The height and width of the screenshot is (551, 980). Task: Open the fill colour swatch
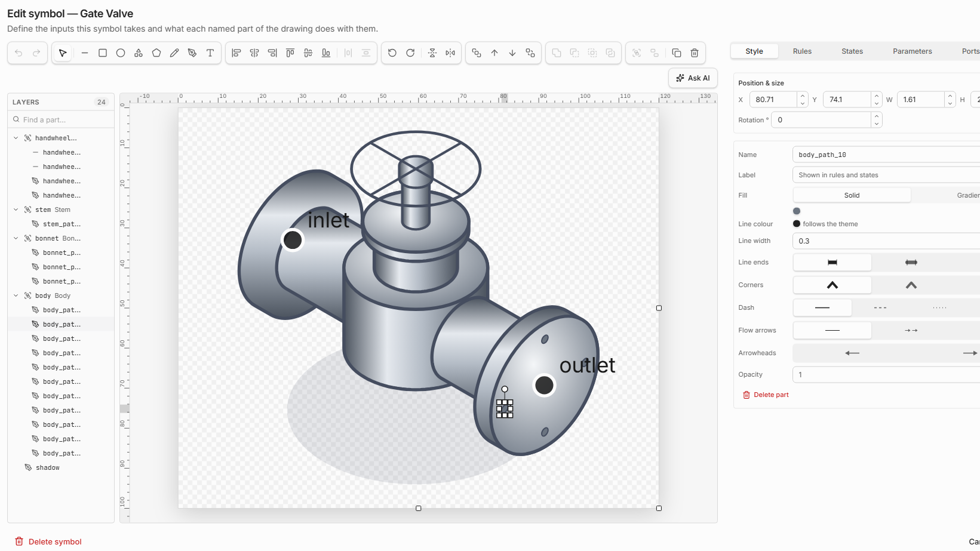point(797,211)
